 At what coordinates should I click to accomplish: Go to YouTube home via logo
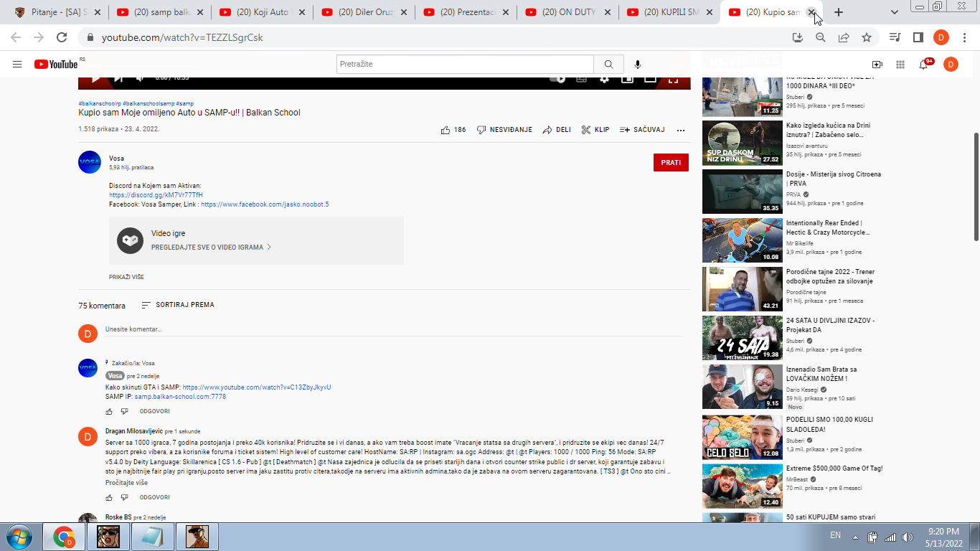[56, 65]
